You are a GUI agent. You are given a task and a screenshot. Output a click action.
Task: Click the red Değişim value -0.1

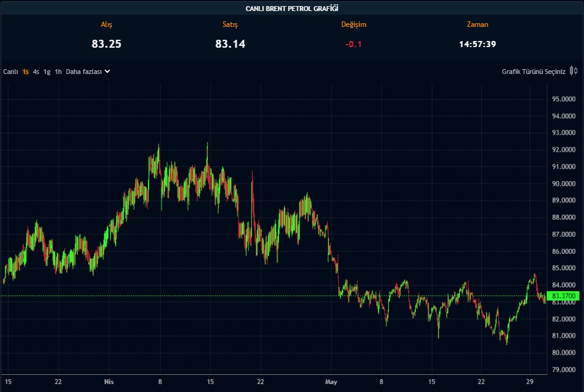[354, 44]
